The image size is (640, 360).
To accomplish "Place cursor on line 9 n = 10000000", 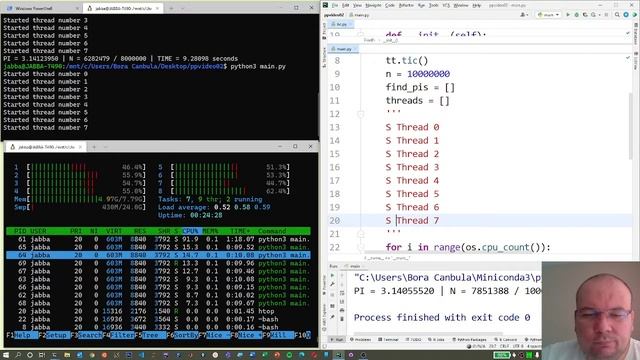I will (x=418, y=74).
